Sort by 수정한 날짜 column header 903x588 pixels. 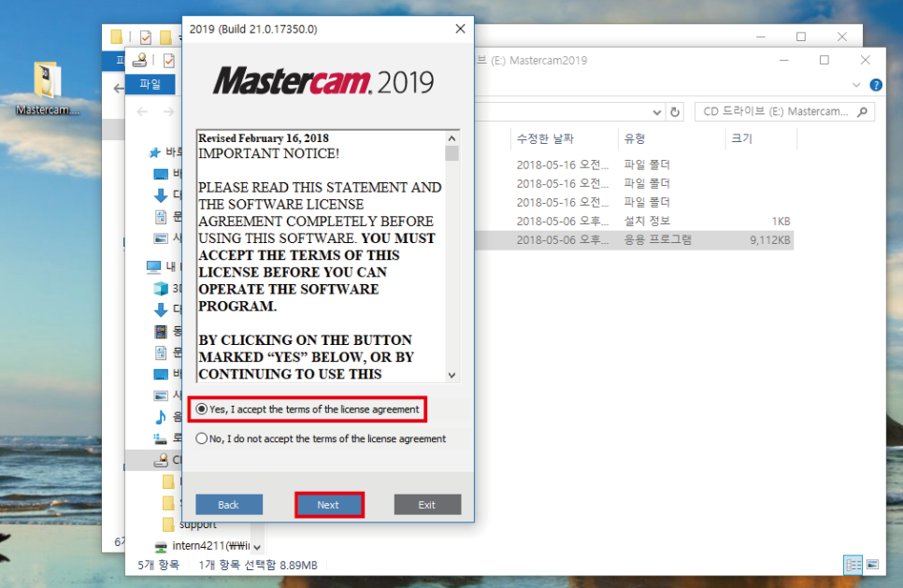pos(545,138)
